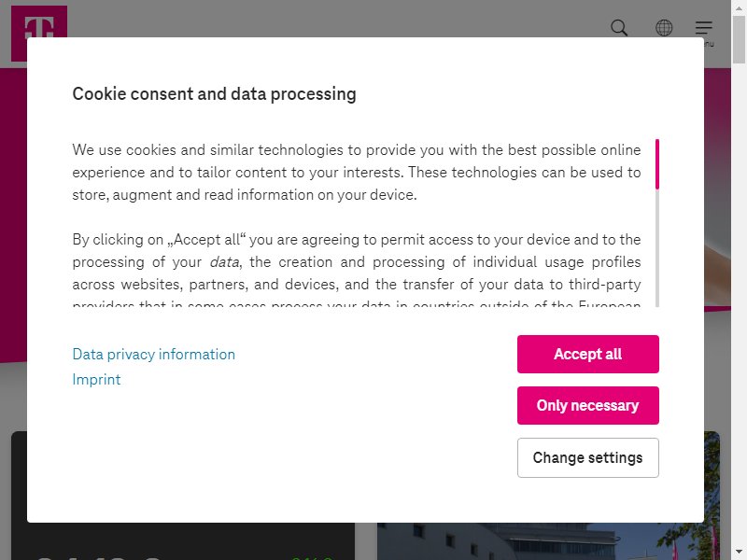The height and width of the screenshot is (560, 747).
Task: Click the grey scroll track below the pink thumb
Action: 657,248
